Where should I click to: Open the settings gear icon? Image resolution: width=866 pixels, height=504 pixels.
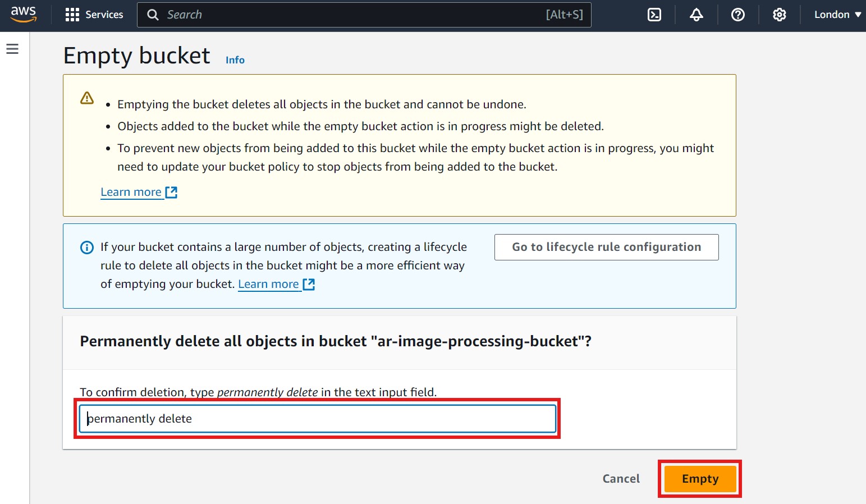(x=780, y=15)
